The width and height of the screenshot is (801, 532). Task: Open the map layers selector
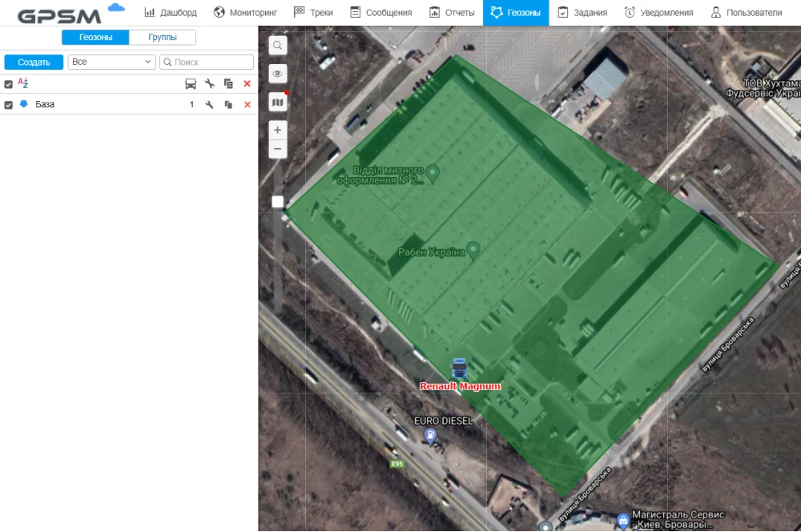pos(277,102)
